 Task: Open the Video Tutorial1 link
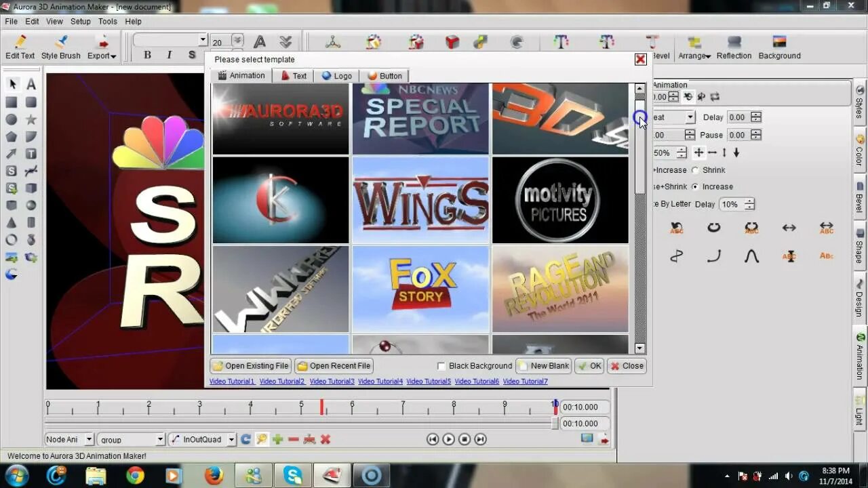pyautogui.click(x=232, y=382)
